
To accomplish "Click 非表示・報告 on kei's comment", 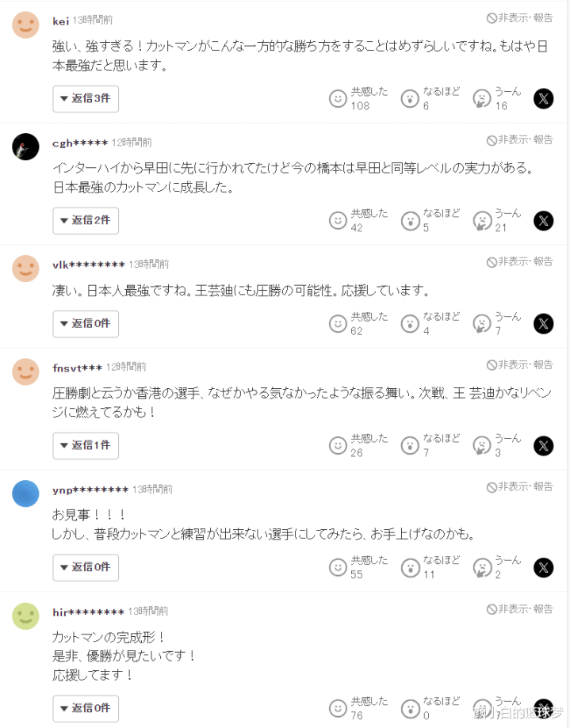I will (520, 17).
